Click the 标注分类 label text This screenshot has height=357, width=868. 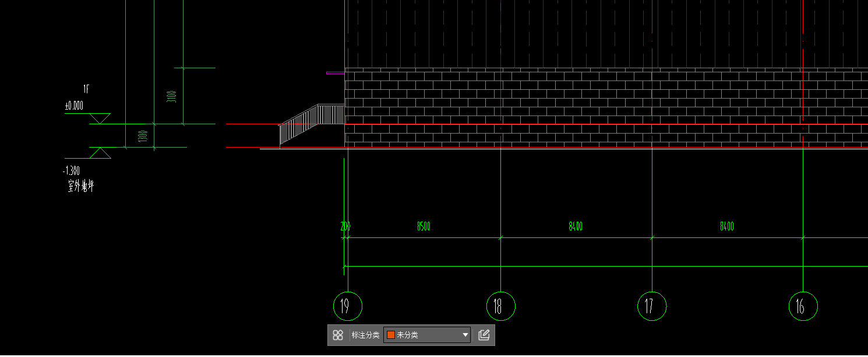[x=365, y=335]
